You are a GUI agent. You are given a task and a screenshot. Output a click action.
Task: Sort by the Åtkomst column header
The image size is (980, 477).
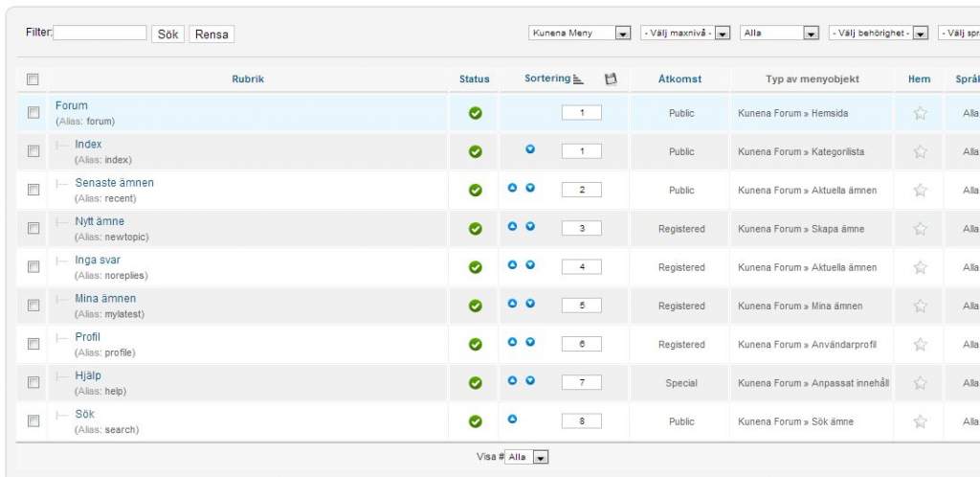coord(680,79)
